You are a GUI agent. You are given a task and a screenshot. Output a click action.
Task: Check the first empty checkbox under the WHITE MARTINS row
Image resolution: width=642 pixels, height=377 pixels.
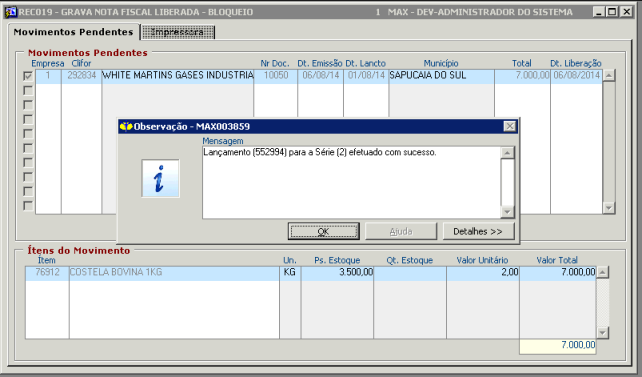(x=28, y=90)
